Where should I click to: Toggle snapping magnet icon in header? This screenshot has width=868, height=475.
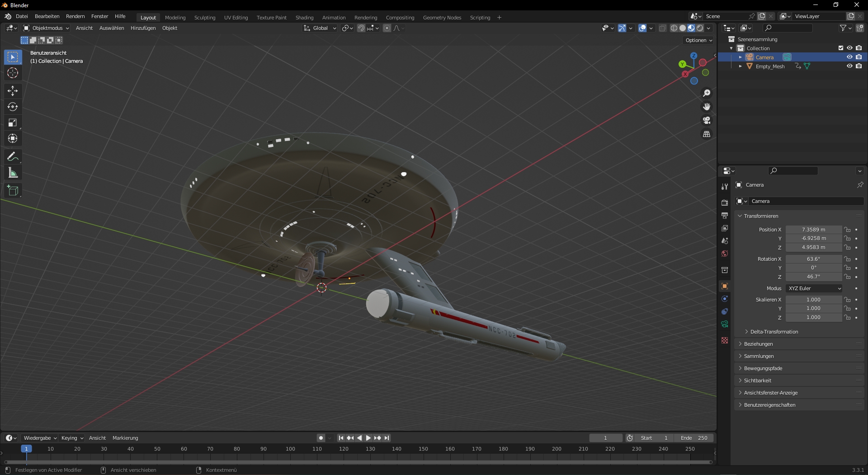(361, 28)
